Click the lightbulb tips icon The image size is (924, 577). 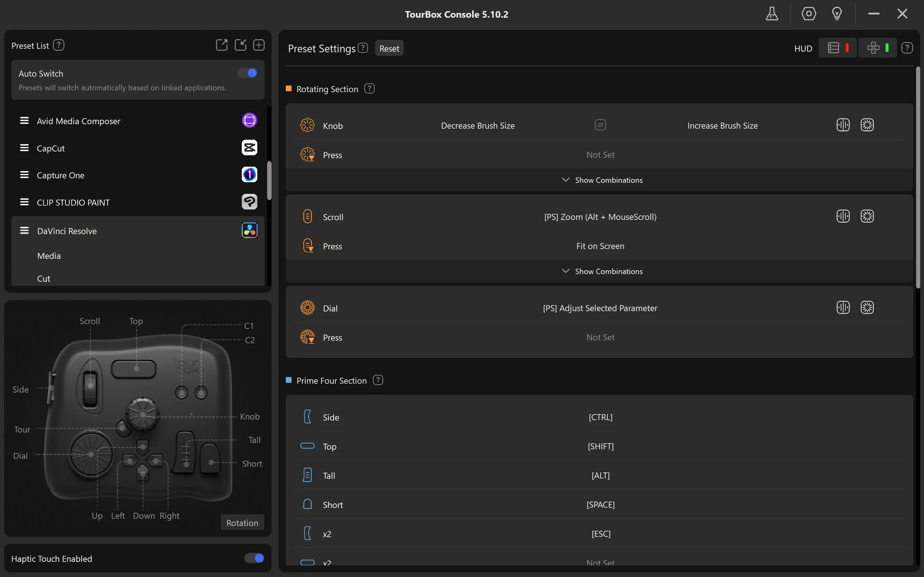click(x=837, y=14)
